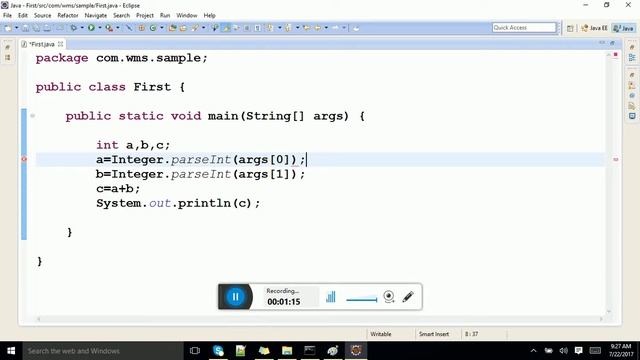This screenshot has width=640, height=360.
Task: Open the Project menu
Action: [144, 16]
